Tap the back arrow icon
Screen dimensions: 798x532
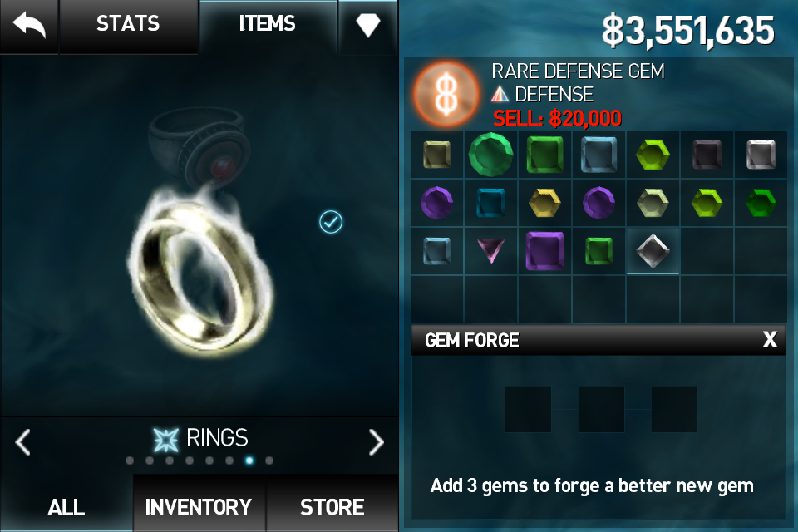point(29,25)
